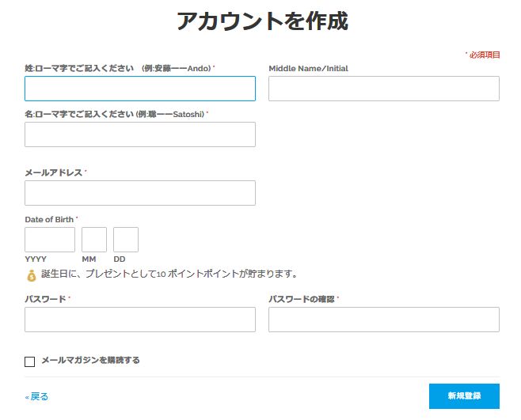The width and height of the screenshot is (521, 420).
Task: Select the first name (名) input field
Action: tap(140, 134)
